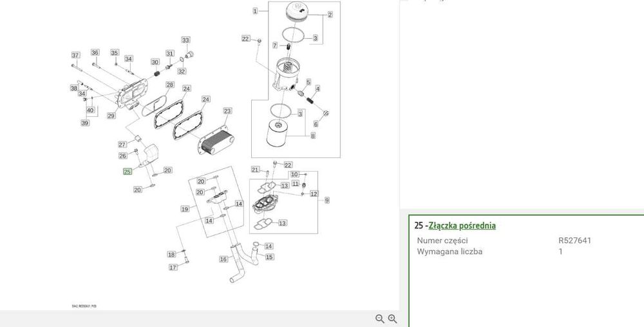The height and width of the screenshot is (327, 644).
Task: Click part callout 19 label
Action: pos(185,209)
